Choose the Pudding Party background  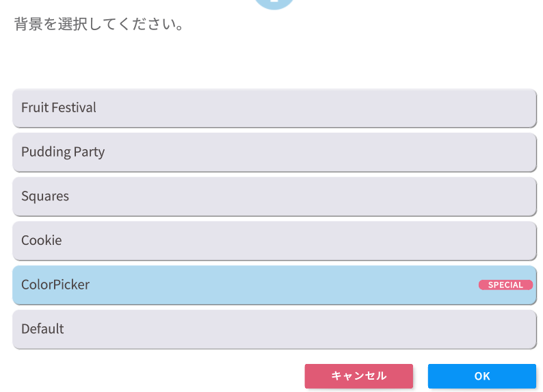pos(274,153)
